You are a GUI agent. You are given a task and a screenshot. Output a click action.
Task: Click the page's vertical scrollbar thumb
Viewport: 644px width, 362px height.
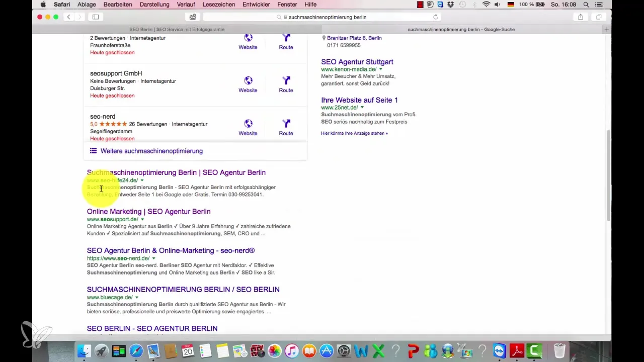[x=608, y=174]
